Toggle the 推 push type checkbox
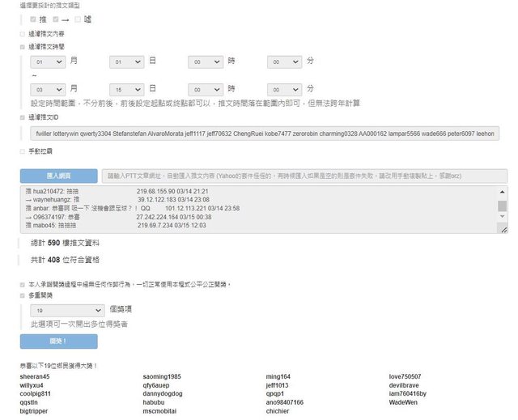The width and height of the screenshot is (518, 420). coord(32,19)
